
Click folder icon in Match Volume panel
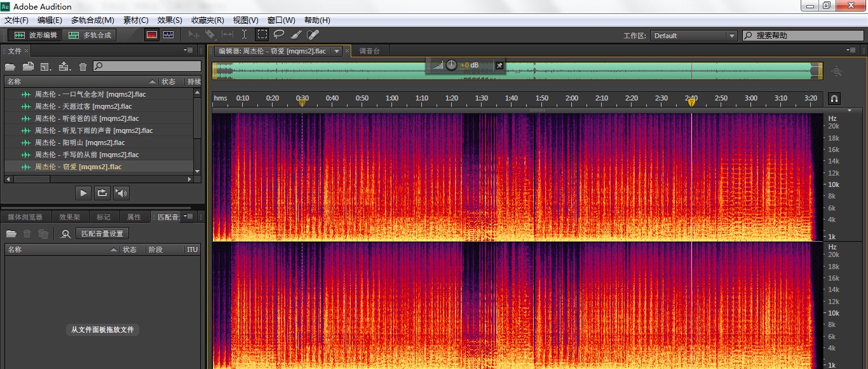point(11,234)
